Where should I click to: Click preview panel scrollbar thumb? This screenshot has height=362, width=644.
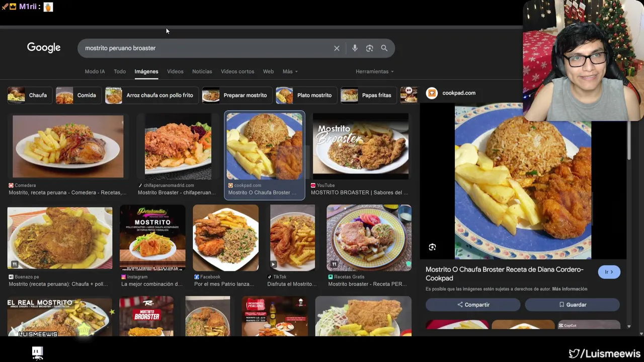pyautogui.click(x=629, y=141)
